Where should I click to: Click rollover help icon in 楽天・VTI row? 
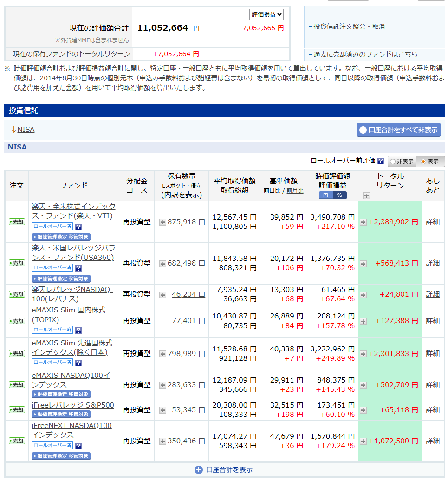(78, 227)
